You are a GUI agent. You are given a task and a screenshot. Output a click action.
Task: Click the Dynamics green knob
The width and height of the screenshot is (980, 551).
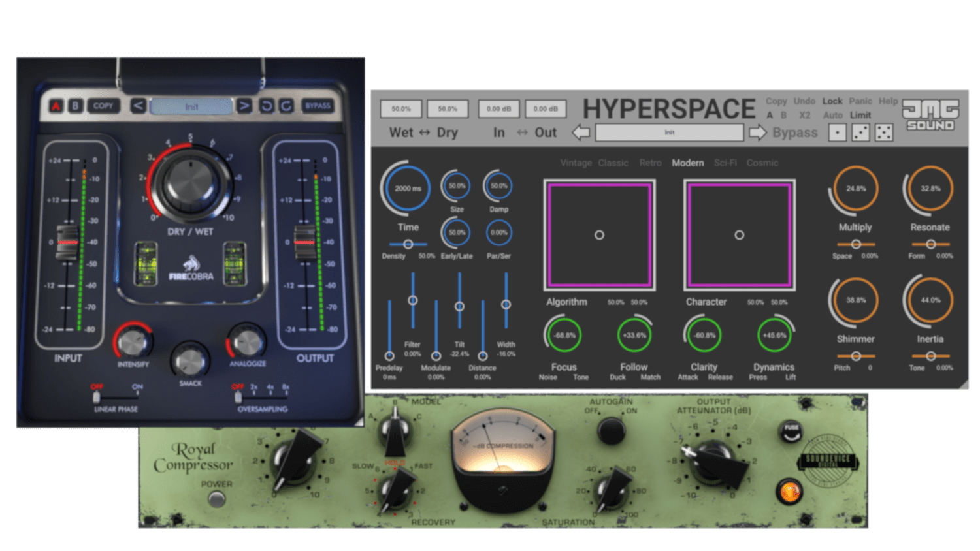click(774, 336)
